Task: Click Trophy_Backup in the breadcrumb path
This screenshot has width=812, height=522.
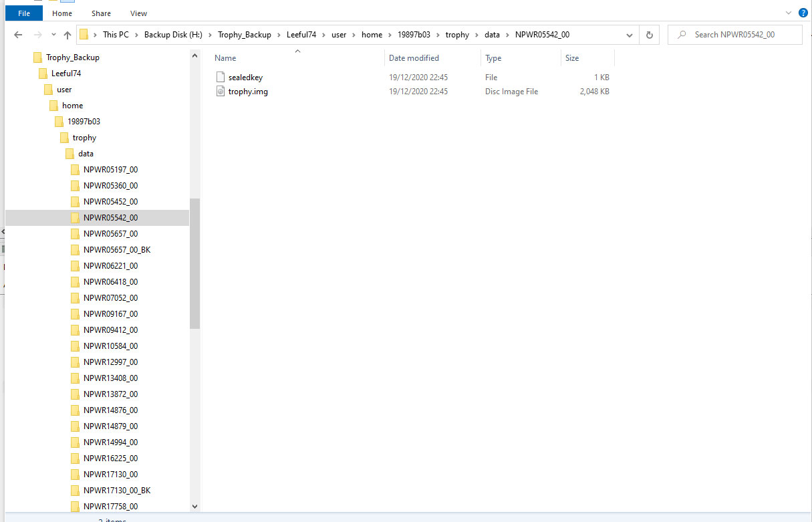Action: 245,35
